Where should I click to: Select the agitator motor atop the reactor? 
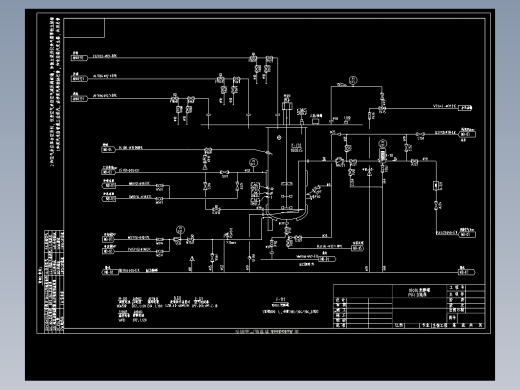pyautogui.click(x=287, y=106)
